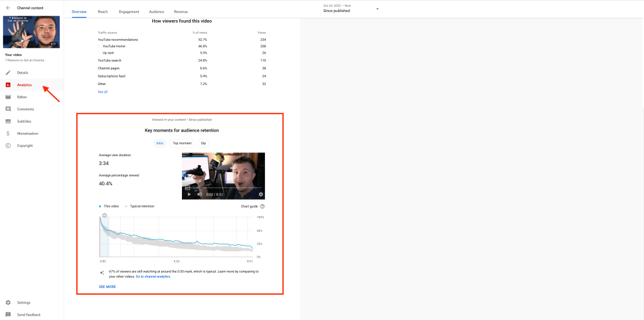Open the Details pencil icon in sidebar
The width and height of the screenshot is (644, 320).
(8, 72)
